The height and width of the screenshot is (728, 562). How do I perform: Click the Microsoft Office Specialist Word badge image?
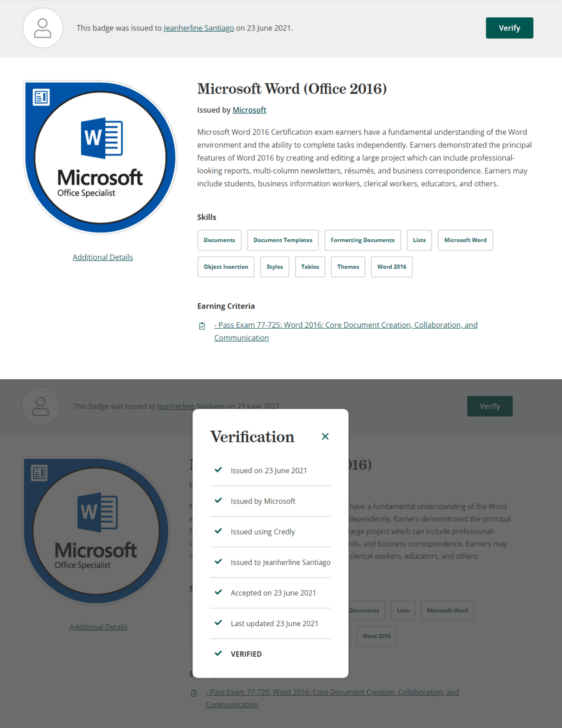[100, 157]
